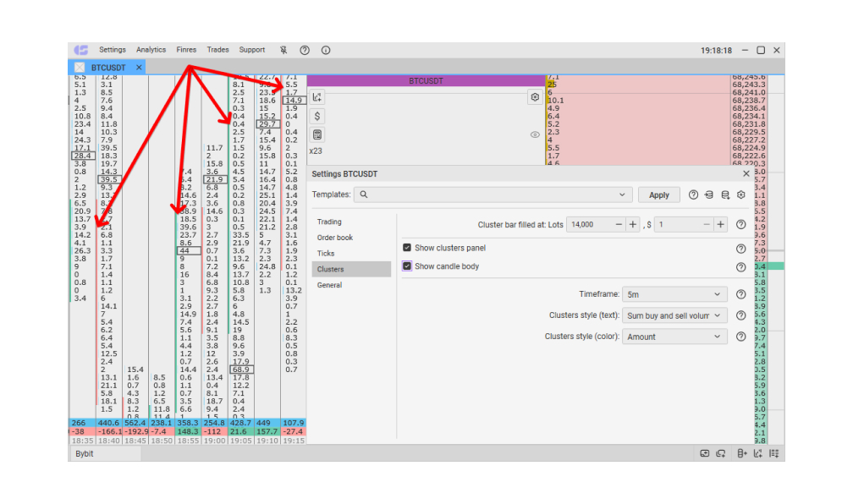This screenshot has height=504, width=853.
Task: Open the Finres menu
Action: 186,50
